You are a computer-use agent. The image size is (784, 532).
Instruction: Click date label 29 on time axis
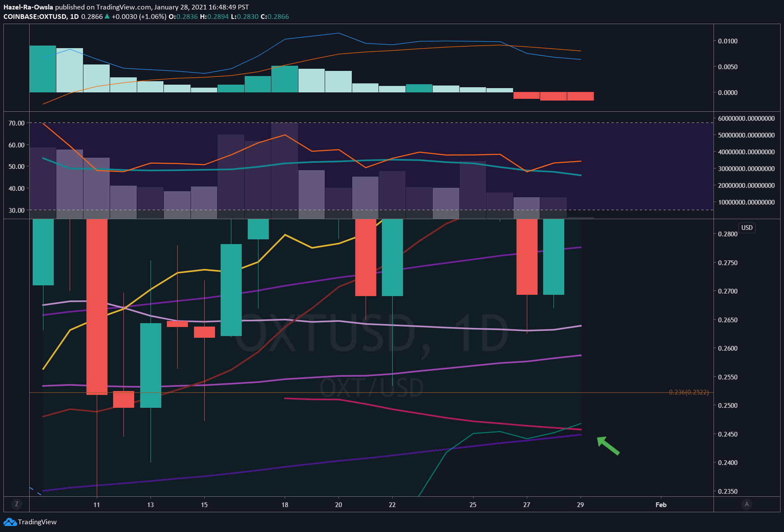click(x=581, y=504)
